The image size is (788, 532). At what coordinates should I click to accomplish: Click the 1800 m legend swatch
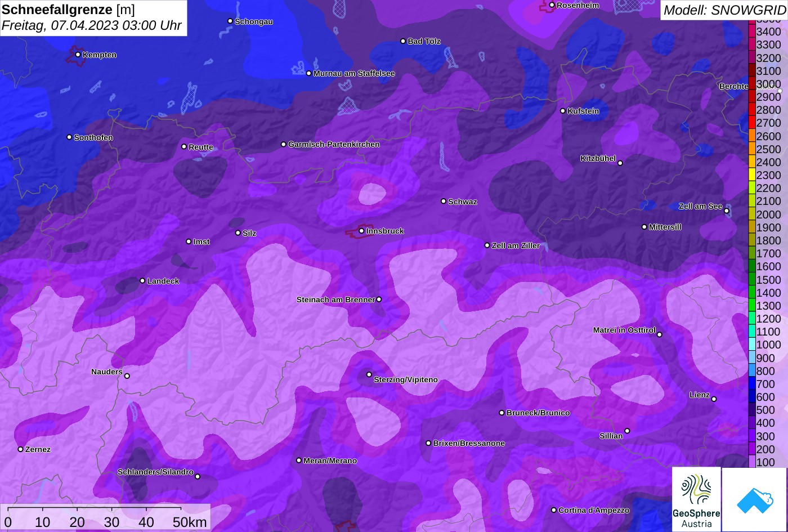point(751,240)
